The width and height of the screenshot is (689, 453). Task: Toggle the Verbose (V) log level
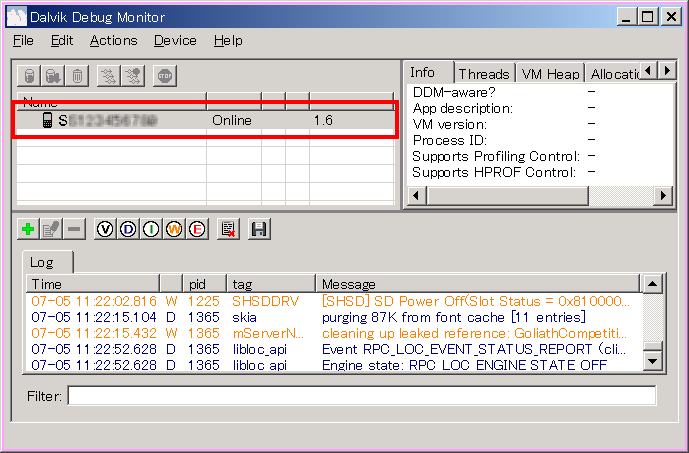click(105, 229)
